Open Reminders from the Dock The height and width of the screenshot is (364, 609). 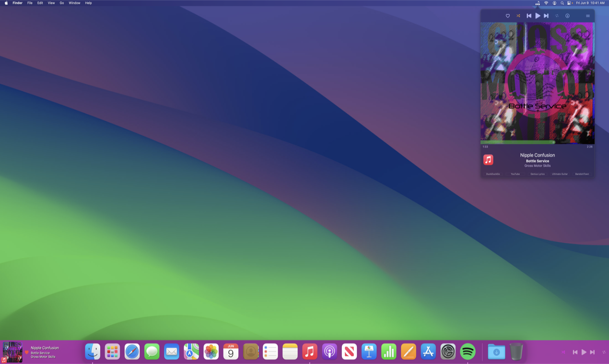[270, 352]
